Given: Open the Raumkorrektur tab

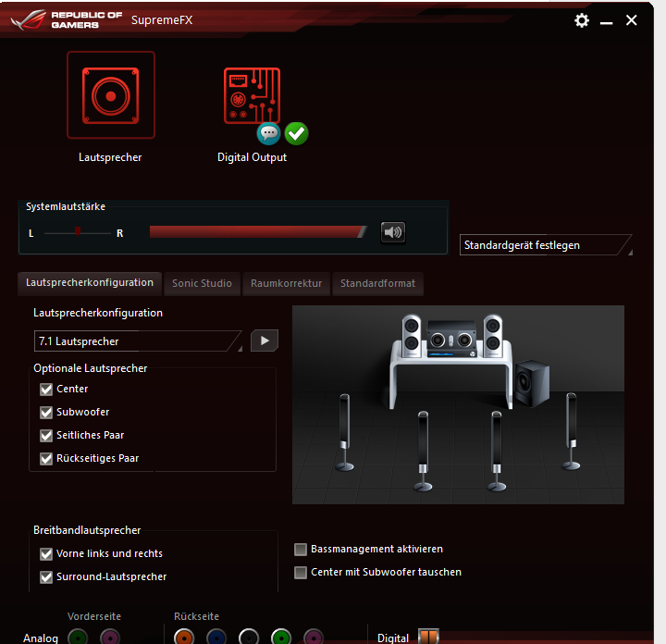Looking at the screenshot, I should click(x=286, y=283).
